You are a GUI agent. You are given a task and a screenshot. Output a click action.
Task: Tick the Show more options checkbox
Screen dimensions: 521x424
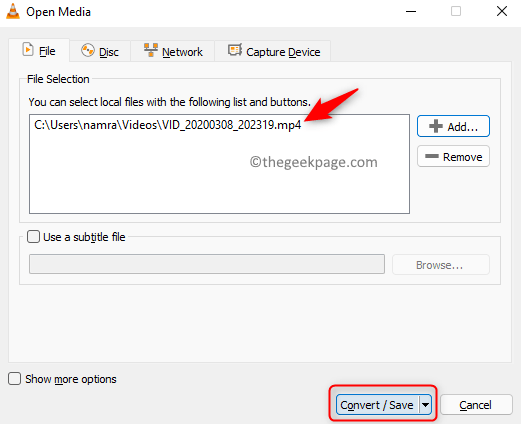(15, 379)
